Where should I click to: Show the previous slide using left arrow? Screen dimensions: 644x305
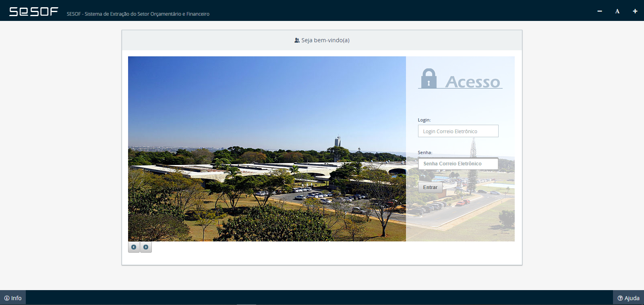134,247
